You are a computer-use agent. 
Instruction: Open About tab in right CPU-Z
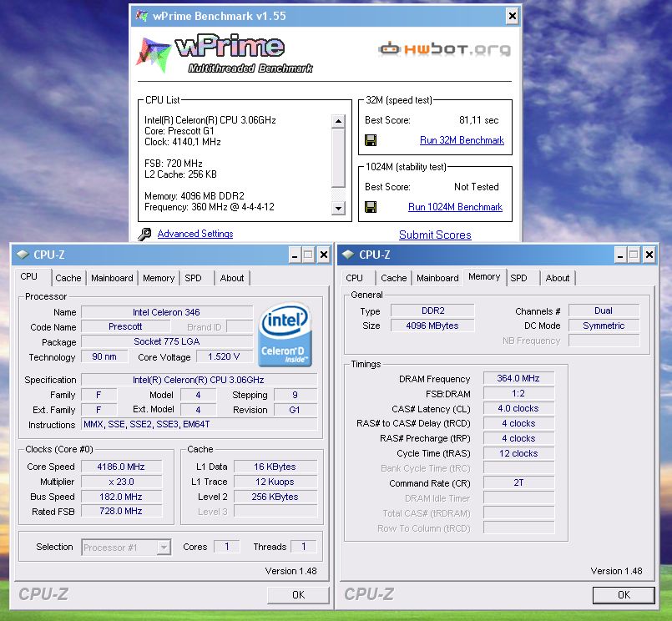[558, 278]
